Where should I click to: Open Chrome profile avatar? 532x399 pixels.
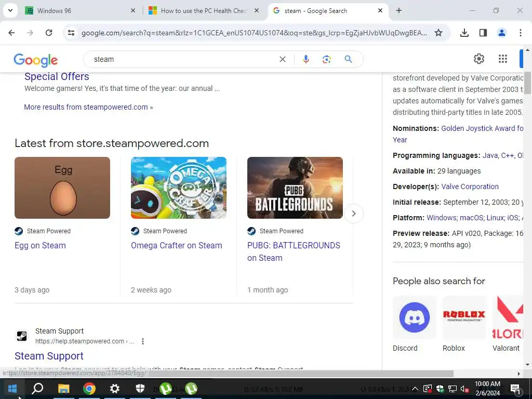click(x=501, y=33)
